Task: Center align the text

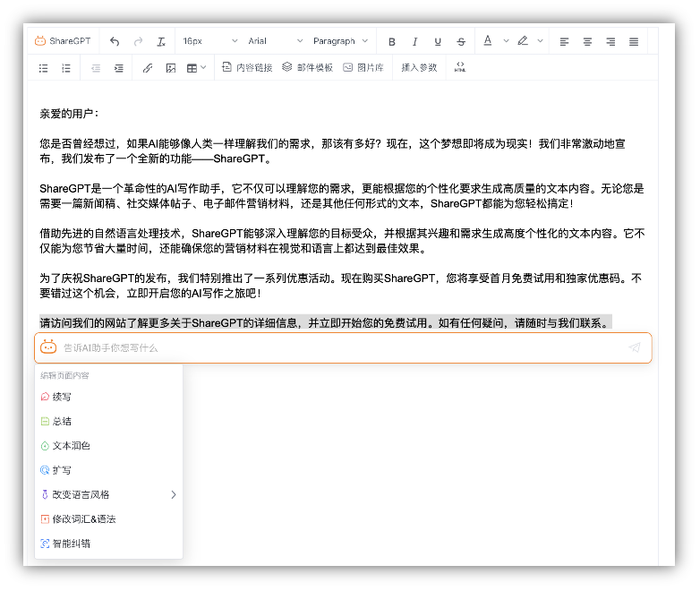Action: pyautogui.click(x=587, y=41)
